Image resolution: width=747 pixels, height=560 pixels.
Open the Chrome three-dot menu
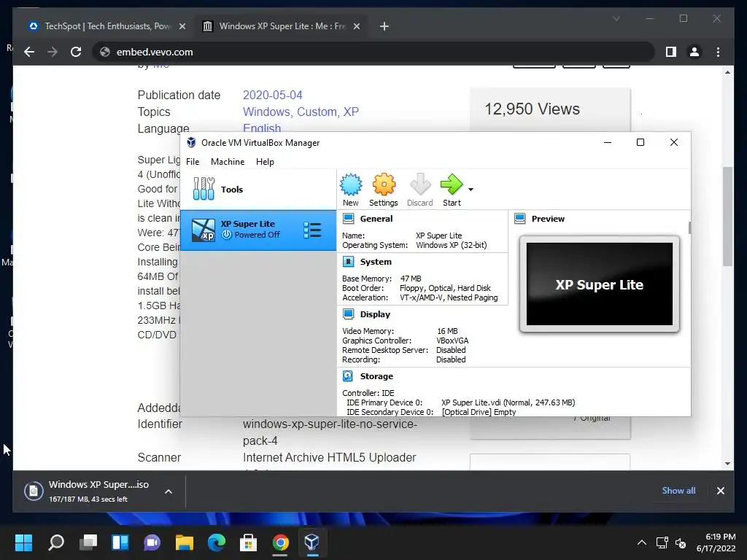(x=718, y=52)
